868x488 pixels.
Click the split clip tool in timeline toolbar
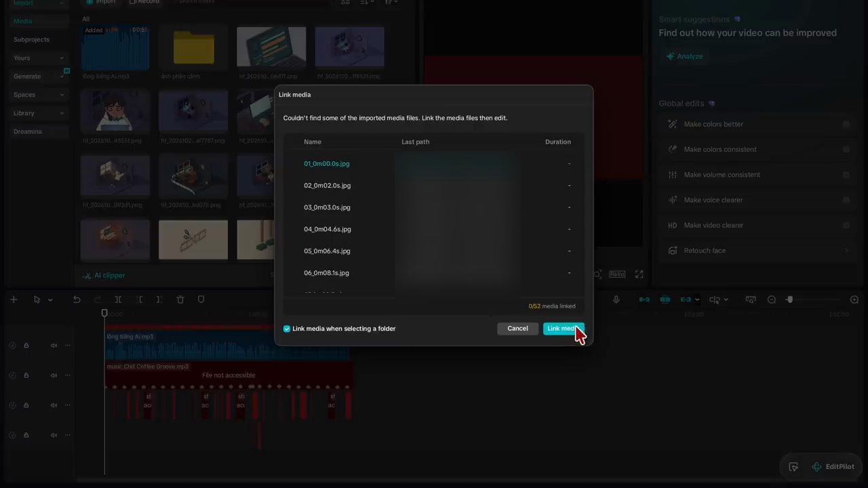click(x=118, y=300)
